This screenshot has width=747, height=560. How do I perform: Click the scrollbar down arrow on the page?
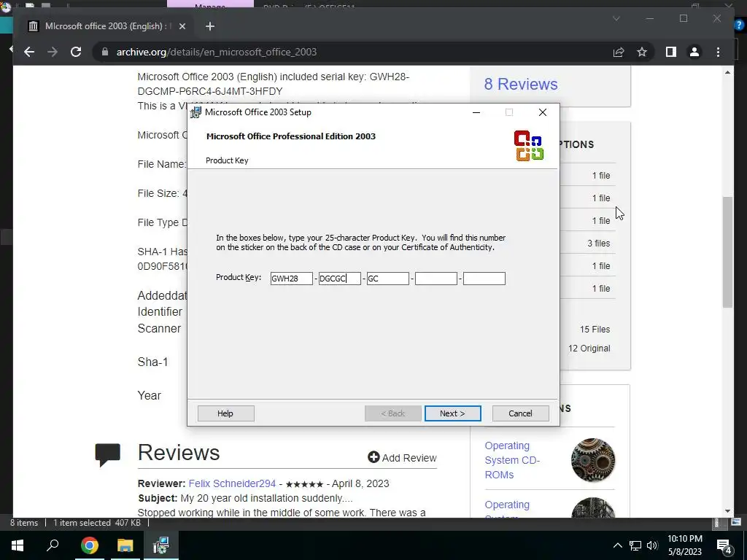tap(727, 511)
